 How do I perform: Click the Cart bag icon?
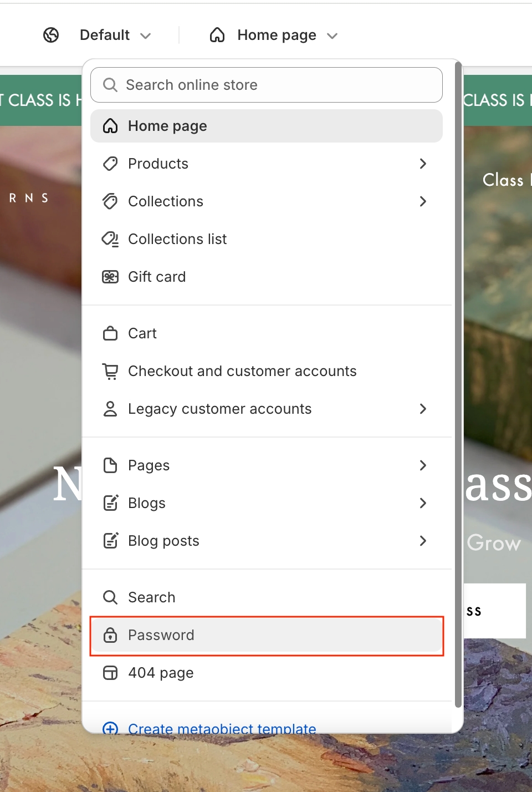point(110,333)
